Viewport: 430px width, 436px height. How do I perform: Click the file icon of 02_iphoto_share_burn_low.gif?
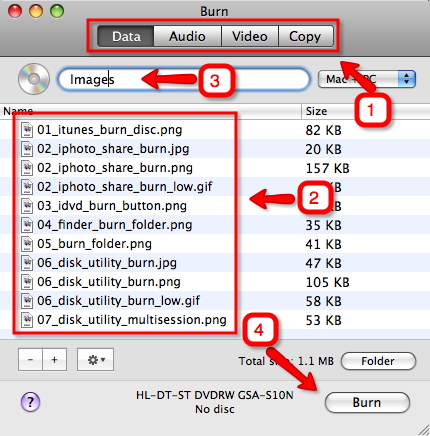pos(27,187)
